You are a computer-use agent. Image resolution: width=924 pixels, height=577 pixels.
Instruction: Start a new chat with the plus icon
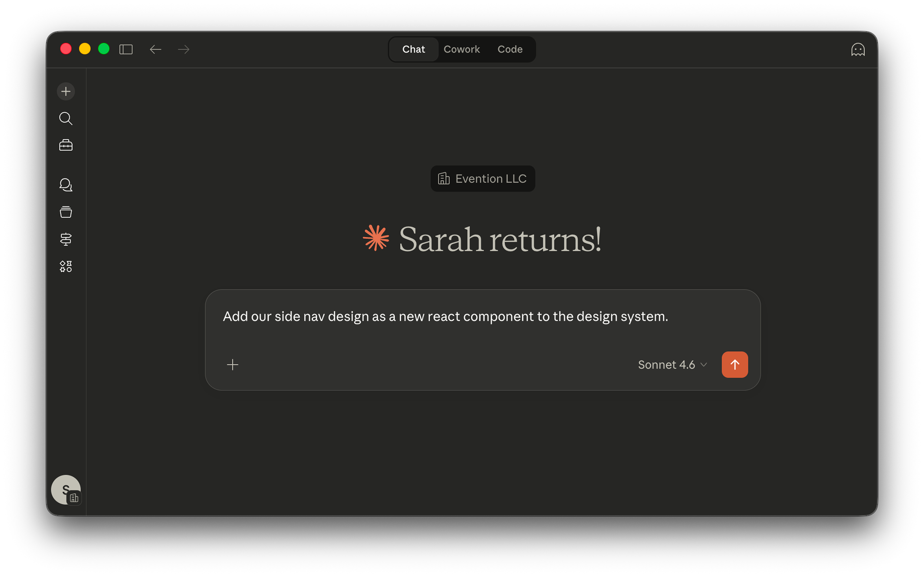tap(66, 91)
